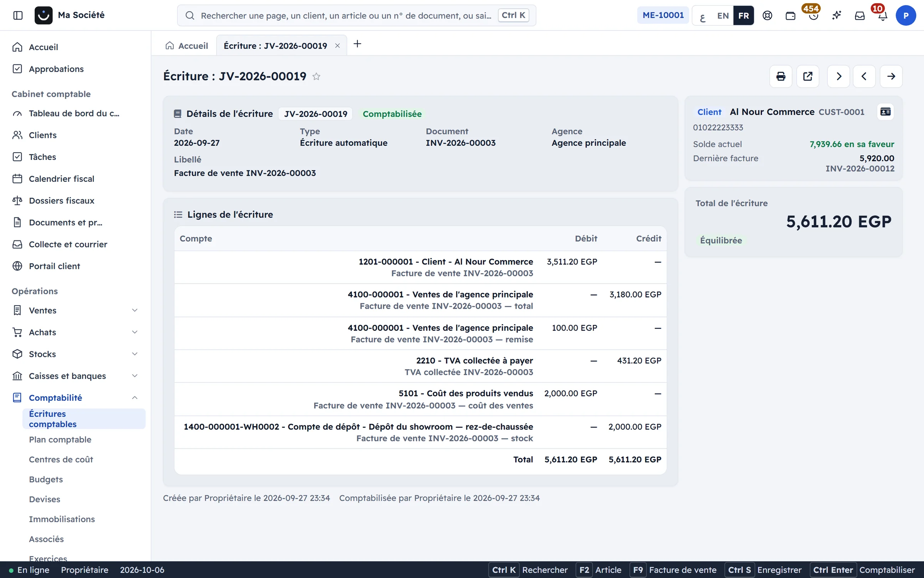Switch to the Accueil tab
This screenshot has width=924, height=578.
coord(187,45)
